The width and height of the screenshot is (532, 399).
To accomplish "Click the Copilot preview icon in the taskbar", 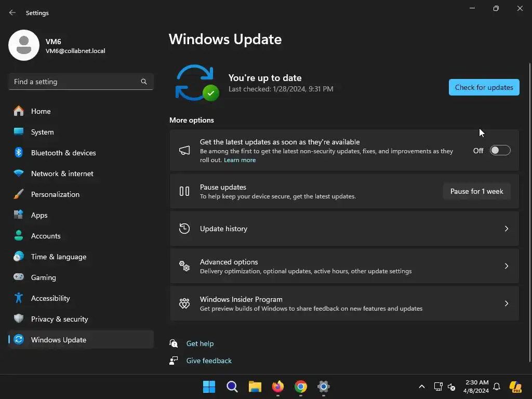I will point(516,387).
